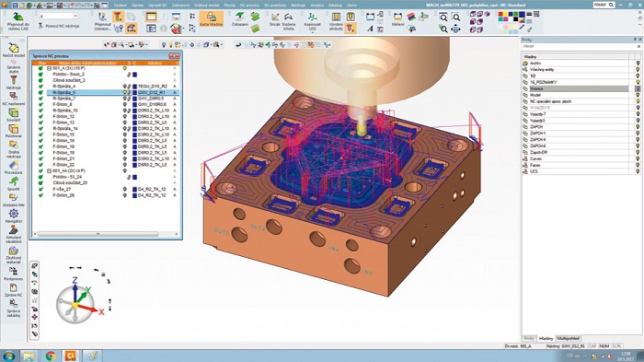Toggle visibility bulb for the Model layer
Viewport: 644px width, 362px height.
[638, 95]
